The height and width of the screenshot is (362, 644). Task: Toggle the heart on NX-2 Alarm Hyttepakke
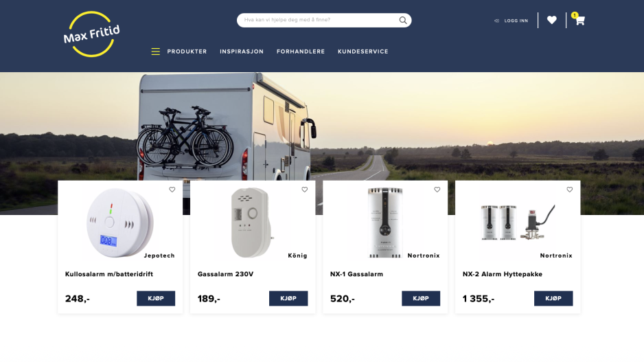(570, 190)
